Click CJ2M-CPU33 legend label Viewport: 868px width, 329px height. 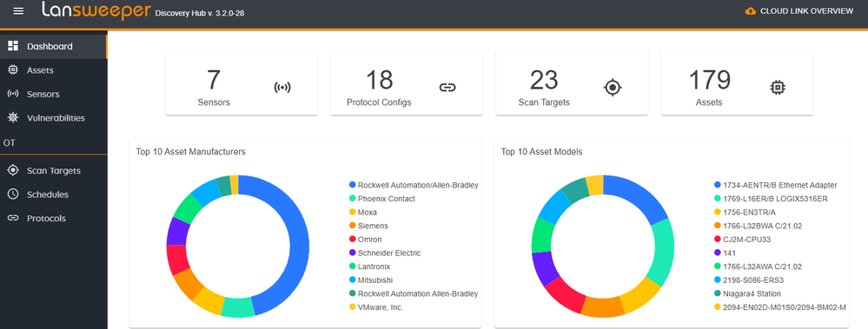(x=746, y=240)
